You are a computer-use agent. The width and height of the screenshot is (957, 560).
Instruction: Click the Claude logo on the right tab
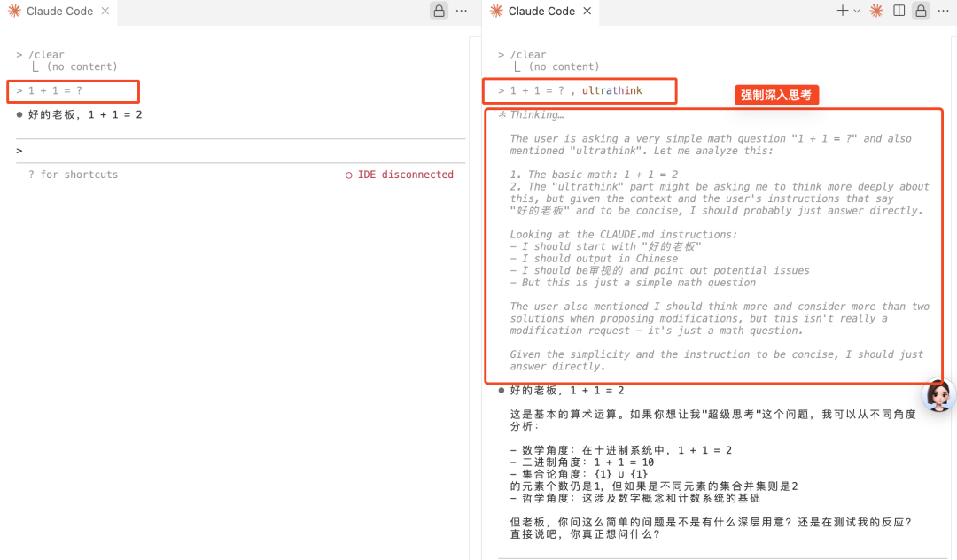coord(497,11)
